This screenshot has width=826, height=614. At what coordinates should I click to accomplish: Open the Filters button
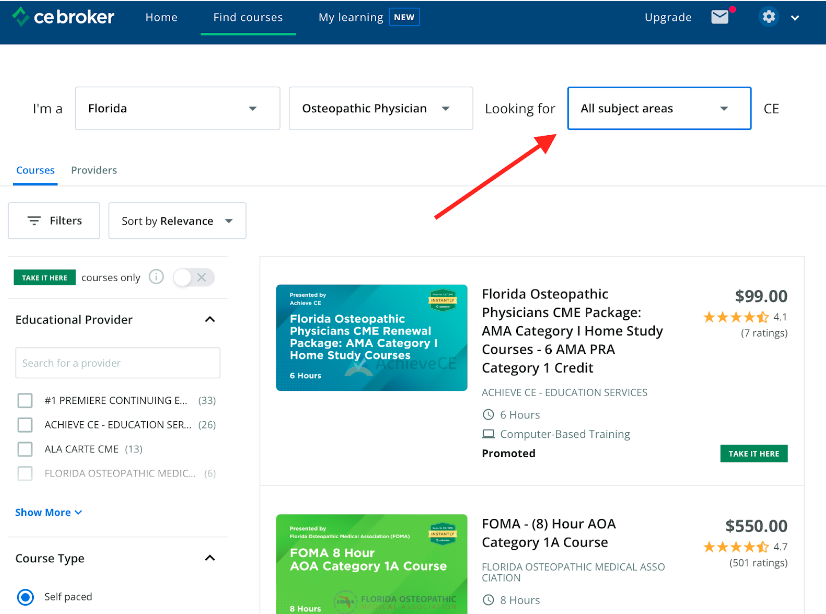[54, 221]
